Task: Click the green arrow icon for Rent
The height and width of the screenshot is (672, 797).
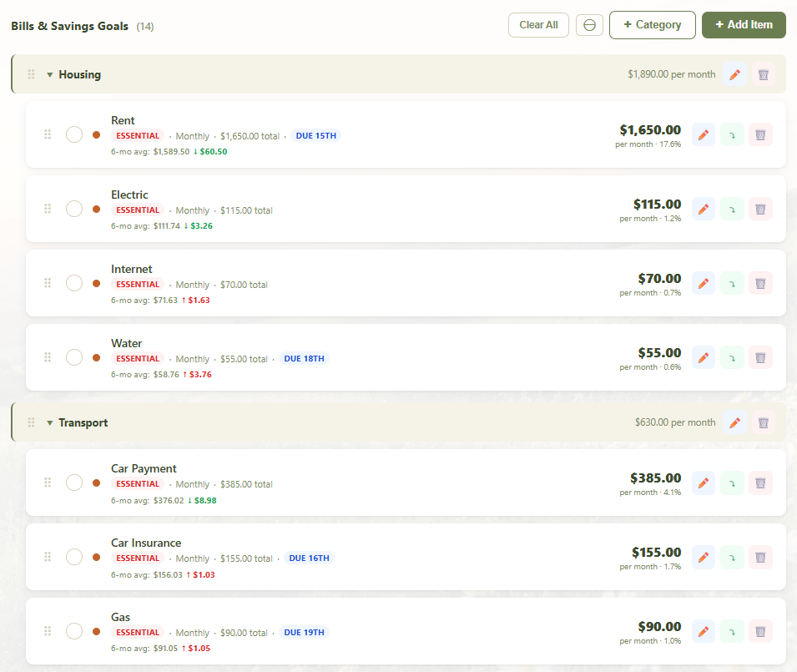Action: pyautogui.click(x=732, y=134)
